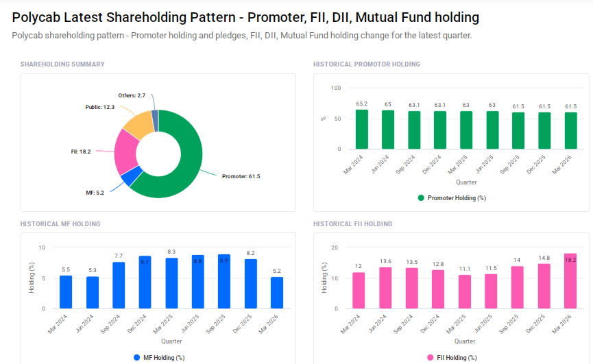Viewport: 593px width, 364px height.
Task: Click the Jun 2024 MF bar (5.3)
Action: click(93, 293)
